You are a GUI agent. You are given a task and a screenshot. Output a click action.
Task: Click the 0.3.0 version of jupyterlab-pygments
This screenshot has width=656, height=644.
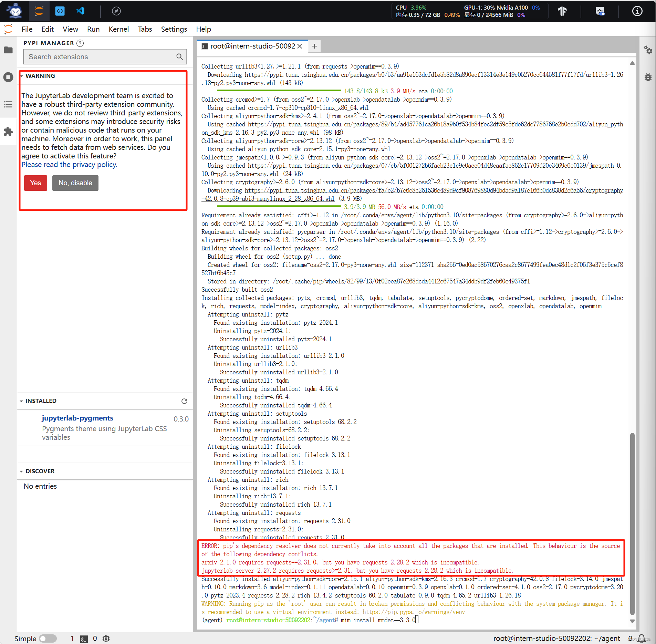coord(181,419)
